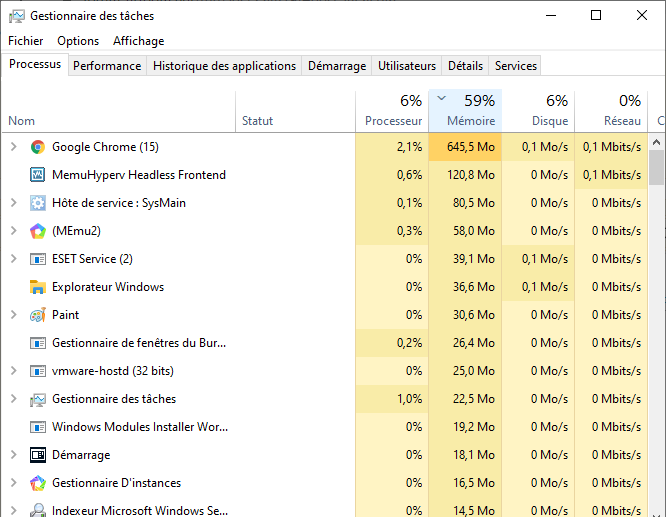Sort by the Statut column header
666x517 pixels.
point(296,111)
